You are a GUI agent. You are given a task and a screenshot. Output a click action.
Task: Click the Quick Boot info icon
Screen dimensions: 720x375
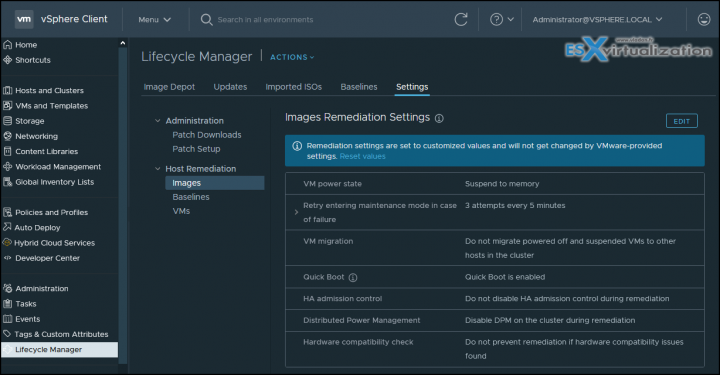tap(353, 277)
